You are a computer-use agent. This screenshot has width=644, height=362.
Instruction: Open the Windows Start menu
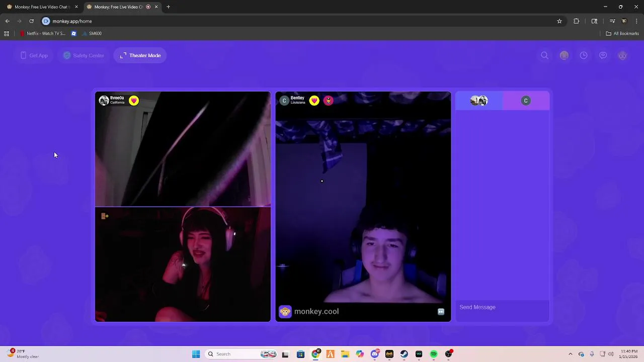[x=196, y=354]
